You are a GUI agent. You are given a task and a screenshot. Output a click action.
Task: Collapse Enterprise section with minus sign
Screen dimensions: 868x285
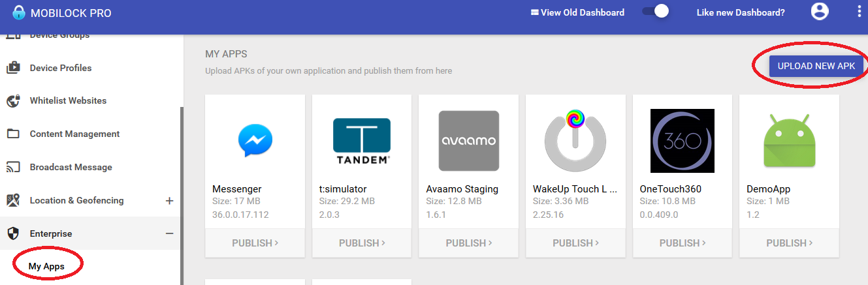(x=169, y=233)
